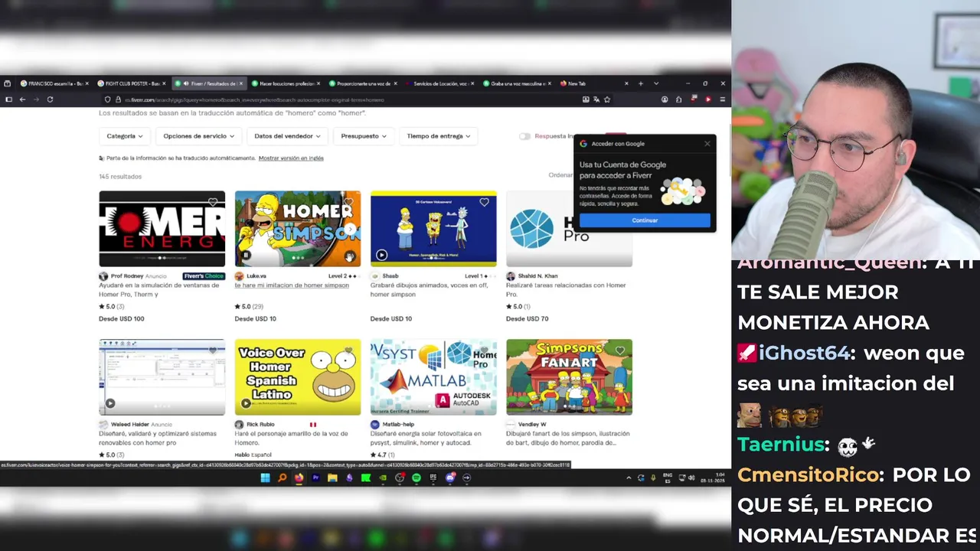This screenshot has height=551, width=980.
Task: Show next image on Luke.va gig thumbnail
Action: tap(350, 228)
